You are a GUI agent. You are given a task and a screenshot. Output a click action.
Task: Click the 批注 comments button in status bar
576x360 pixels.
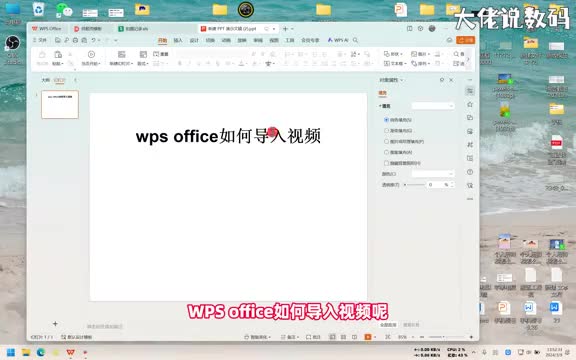coord(313,337)
